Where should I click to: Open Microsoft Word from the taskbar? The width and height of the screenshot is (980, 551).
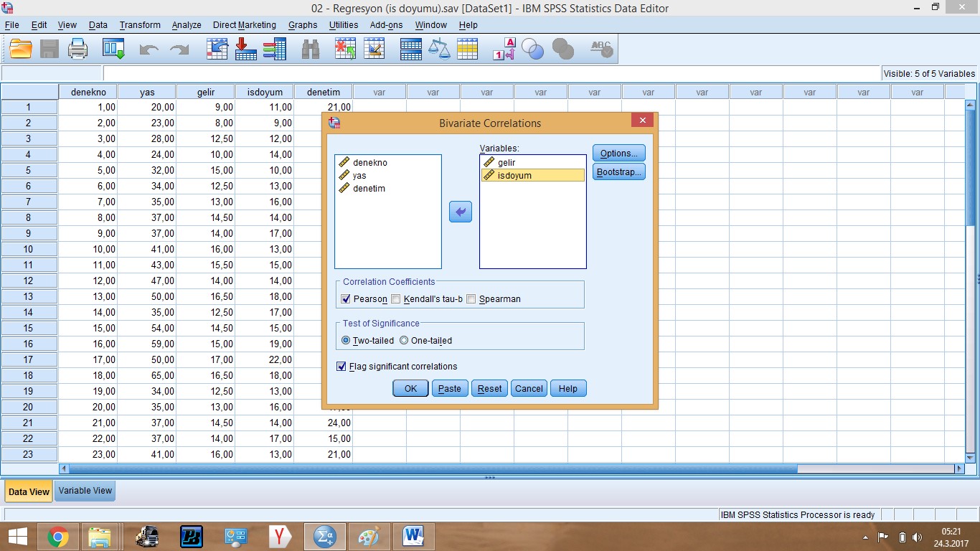[x=414, y=537]
